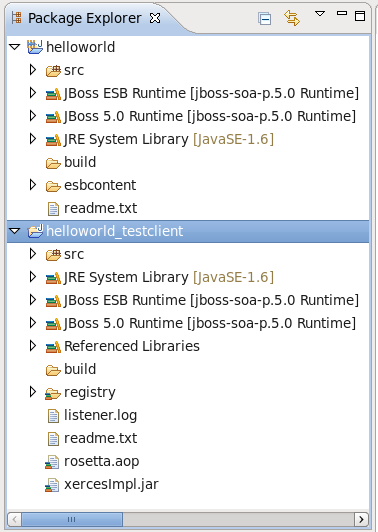Click the esbcontent folder icon
Image resolution: width=378 pixels, height=532 pixels.
[x=53, y=186]
